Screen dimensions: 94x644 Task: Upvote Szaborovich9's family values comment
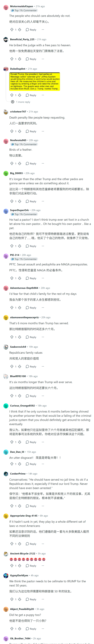[12, 366]
